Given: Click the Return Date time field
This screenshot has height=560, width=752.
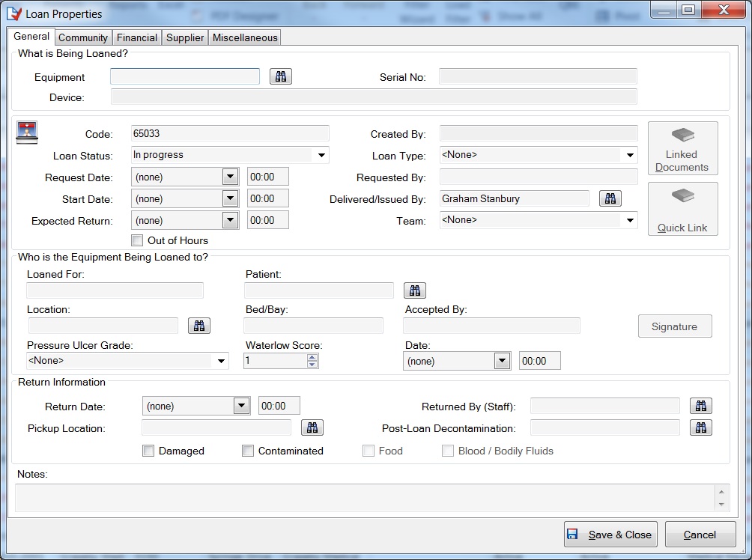Looking at the screenshot, I should click(x=279, y=406).
